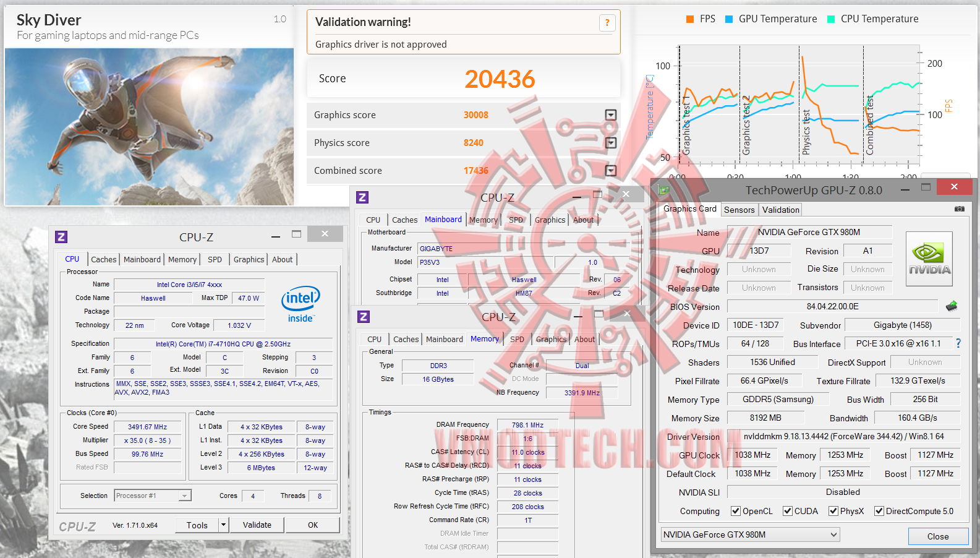The width and height of the screenshot is (980, 558).
Task: Open the Validation tab in GPU-Z
Action: (781, 210)
